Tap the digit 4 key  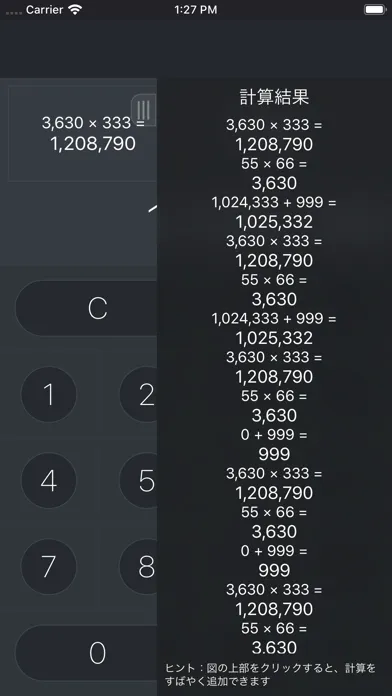click(x=49, y=480)
